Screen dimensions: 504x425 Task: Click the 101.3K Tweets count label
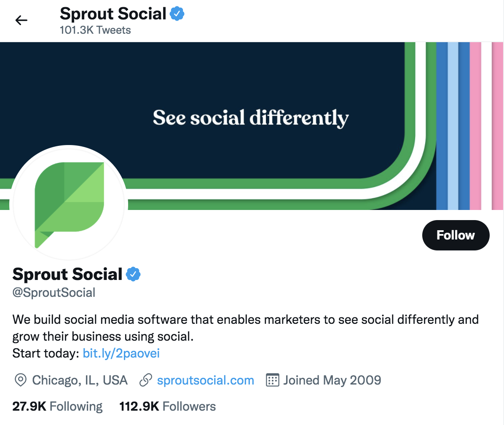[95, 30]
